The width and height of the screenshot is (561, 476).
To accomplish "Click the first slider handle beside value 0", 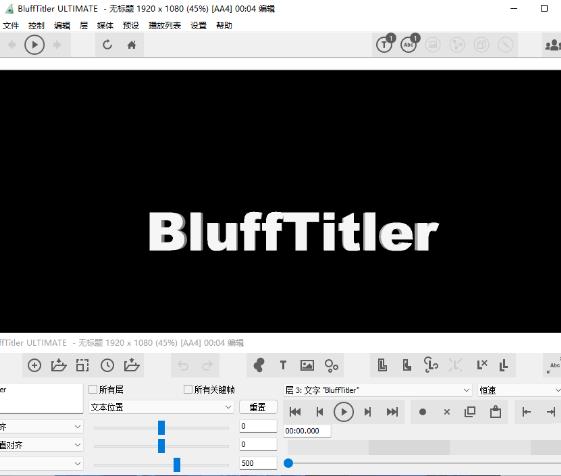I will pos(161,428).
